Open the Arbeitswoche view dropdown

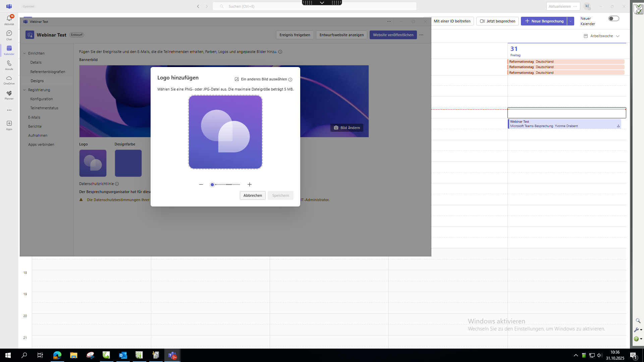click(x=602, y=36)
